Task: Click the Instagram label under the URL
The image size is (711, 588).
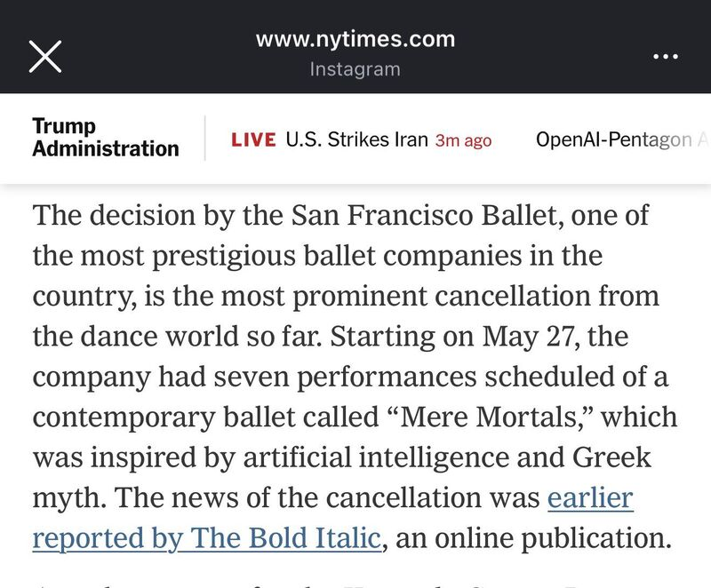Action: pyautogui.click(x=355, y=69)
